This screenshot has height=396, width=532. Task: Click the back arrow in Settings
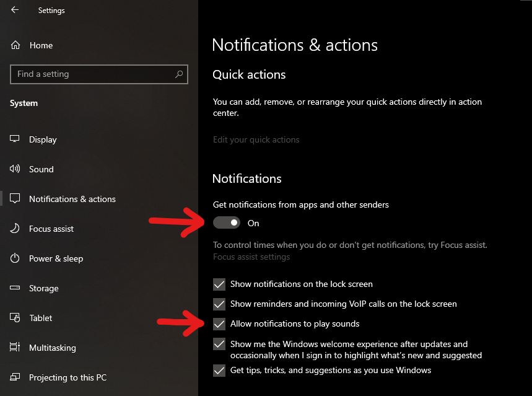[x=15, y=10]
